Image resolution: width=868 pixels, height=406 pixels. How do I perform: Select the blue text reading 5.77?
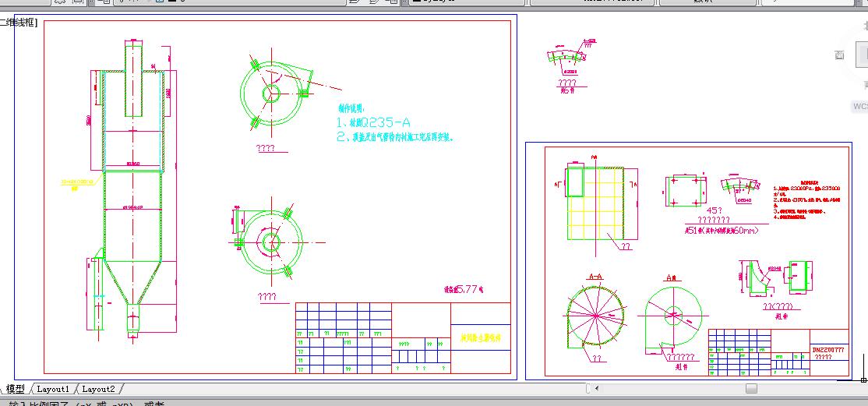point(464,288)
